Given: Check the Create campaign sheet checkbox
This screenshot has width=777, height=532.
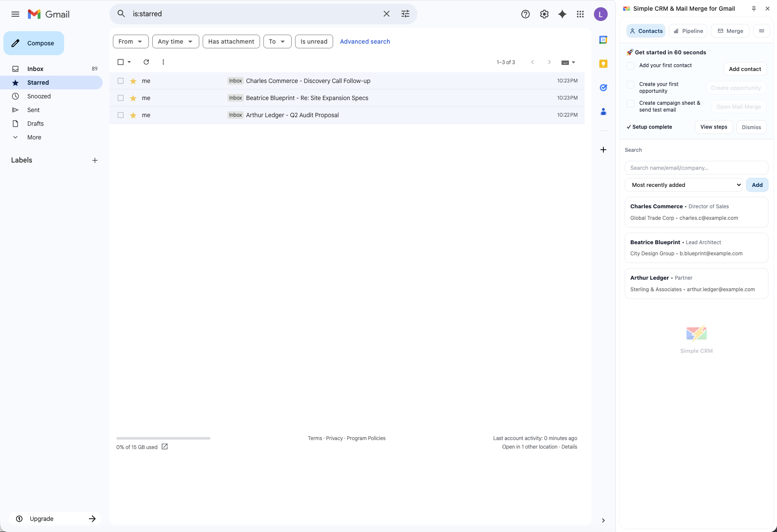Looking at the screenshot, I should [x=630, y=103].
